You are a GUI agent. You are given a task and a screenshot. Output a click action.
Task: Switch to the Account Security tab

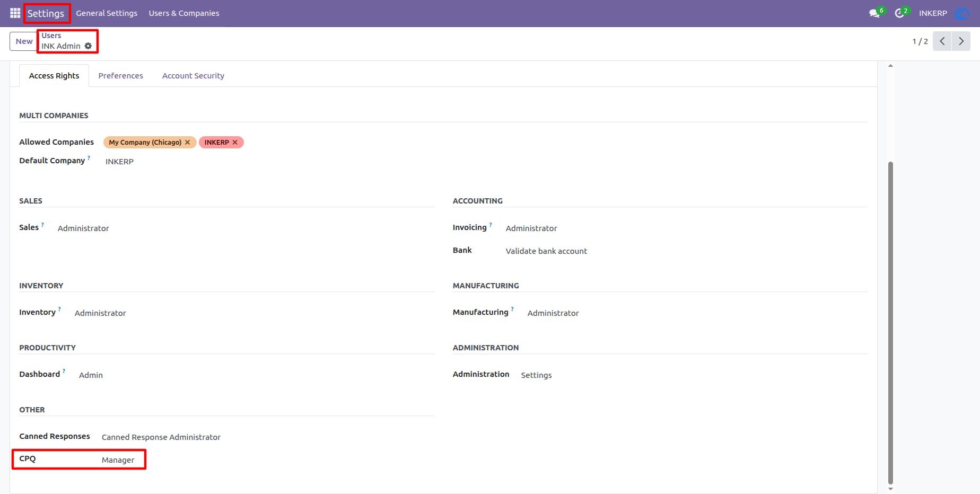point(193,76)
